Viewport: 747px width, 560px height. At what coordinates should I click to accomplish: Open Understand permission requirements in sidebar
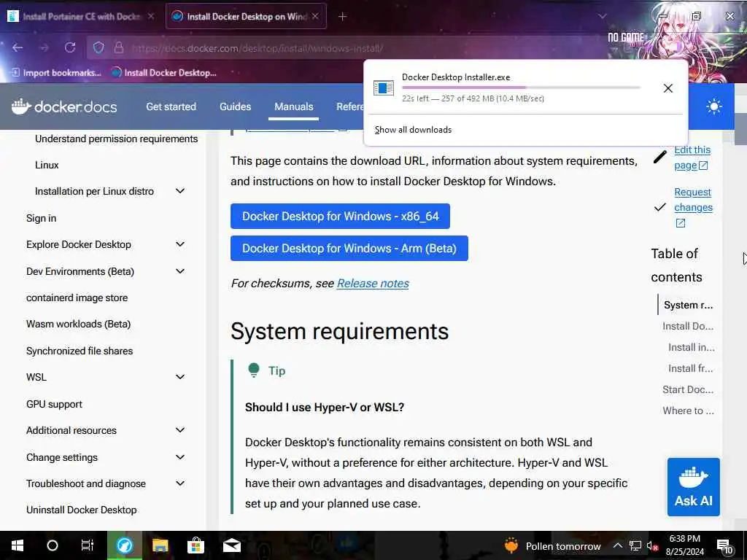pyautogui.click(x=116, y=139)
